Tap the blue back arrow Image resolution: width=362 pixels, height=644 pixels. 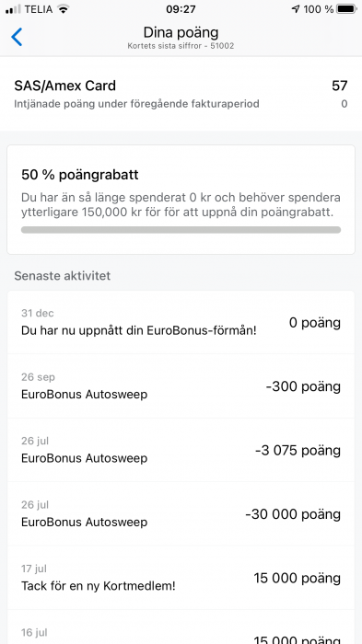[x=17, y=37]
